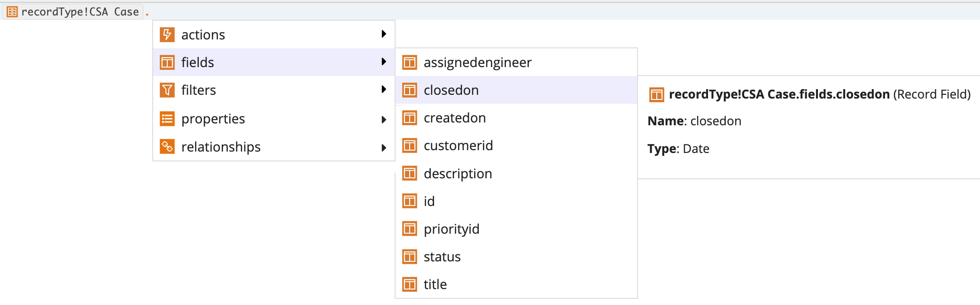Expand the fields submenu arrow

384,61
